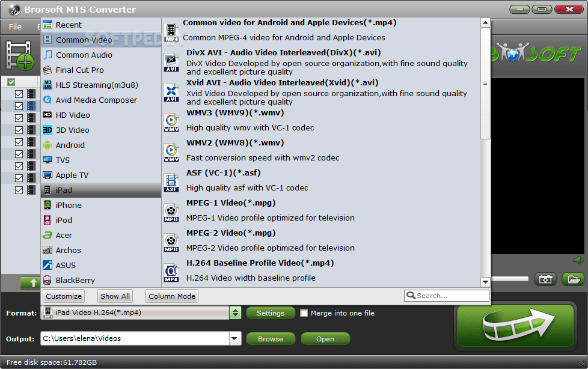This screenshot has height=369, width=588.
Task: Switch to Column Mode
Action: pos(172,296)
